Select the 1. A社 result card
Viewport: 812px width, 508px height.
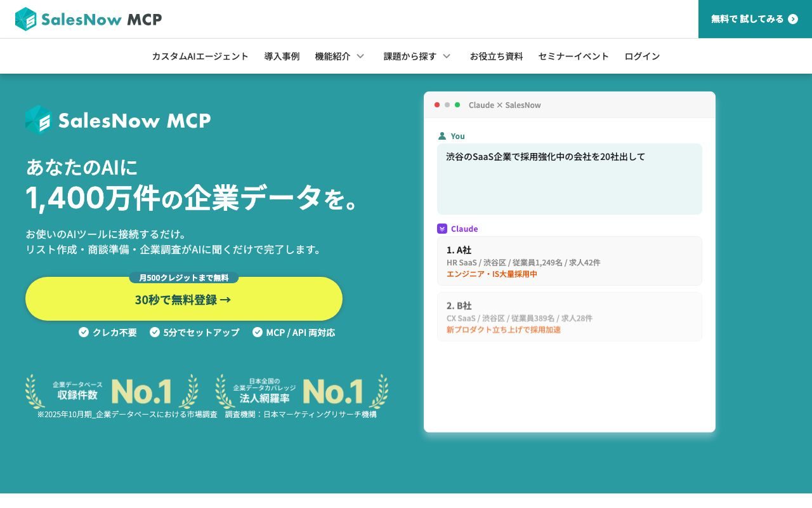(570, 261)
